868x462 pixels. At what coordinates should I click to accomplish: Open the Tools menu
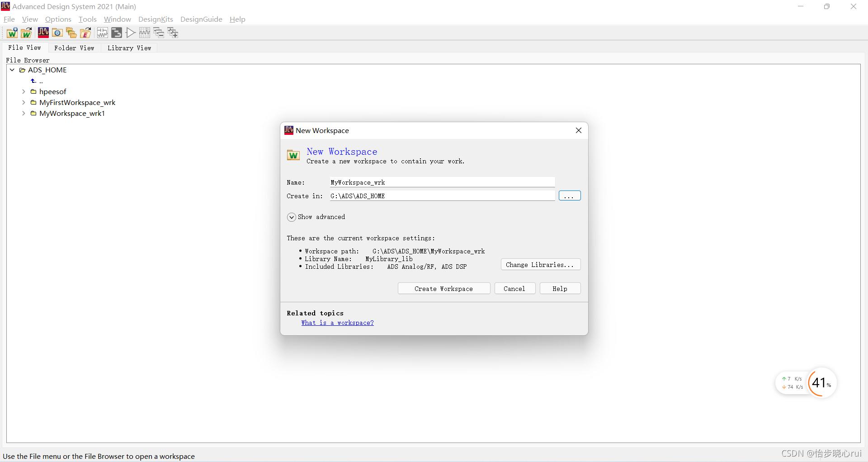point(88,19)
